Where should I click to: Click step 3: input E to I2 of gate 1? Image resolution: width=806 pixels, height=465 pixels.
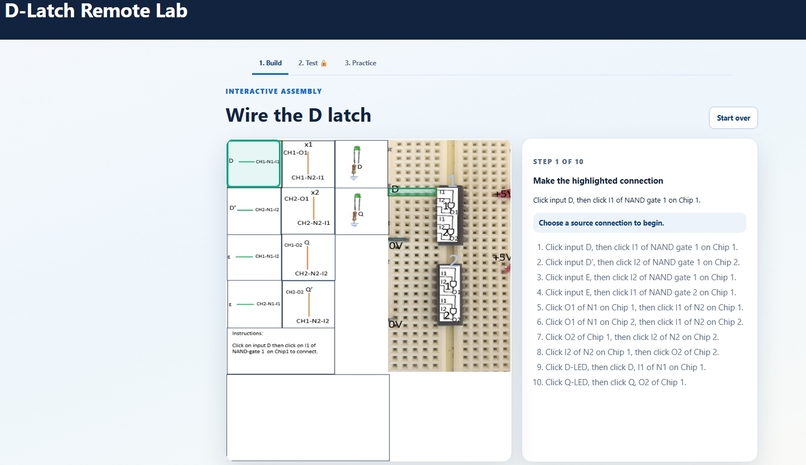point(636,277)
